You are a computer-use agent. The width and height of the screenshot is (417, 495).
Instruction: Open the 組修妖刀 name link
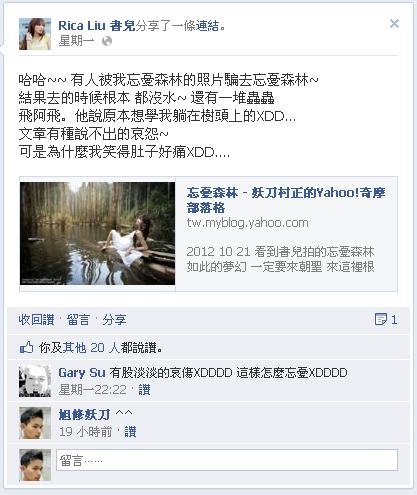tap(84, 415)
